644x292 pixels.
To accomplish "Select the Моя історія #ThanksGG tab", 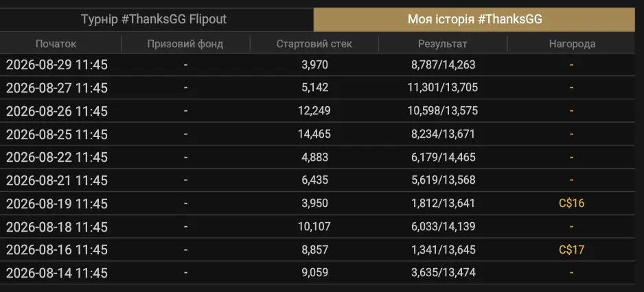I will coord(474,19).
